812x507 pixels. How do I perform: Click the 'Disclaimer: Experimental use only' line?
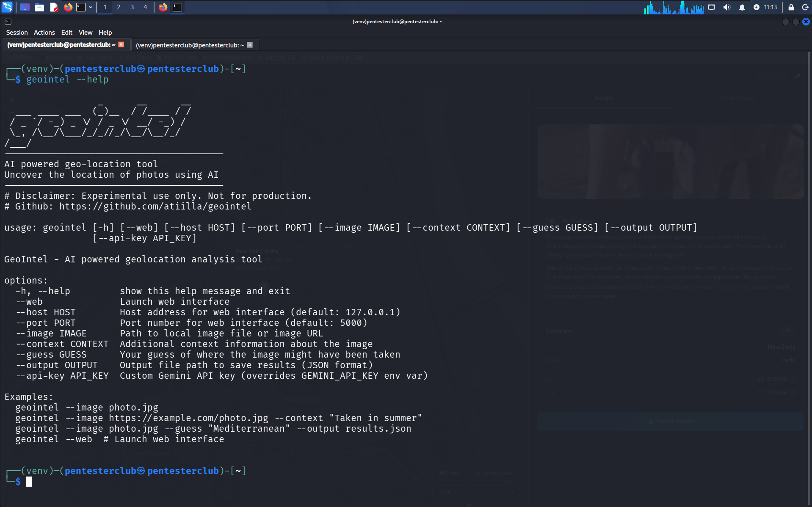(x=158, y=196)
